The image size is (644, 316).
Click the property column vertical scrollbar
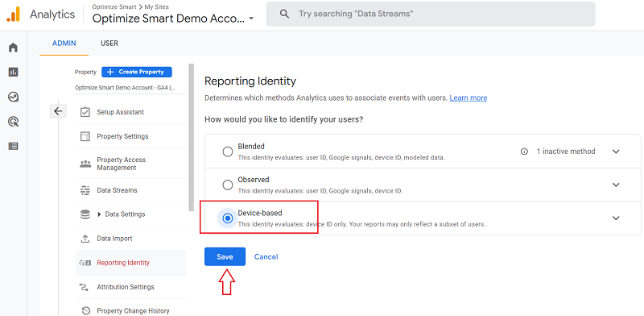pyautogui.click(x=191, y=137)
